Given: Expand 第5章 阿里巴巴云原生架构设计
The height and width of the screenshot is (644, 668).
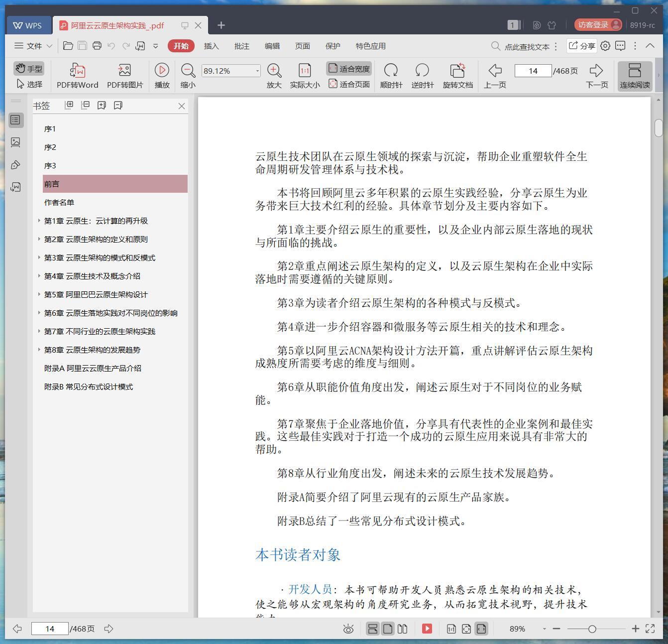Looking at the screenshot, I should point(39,294).
